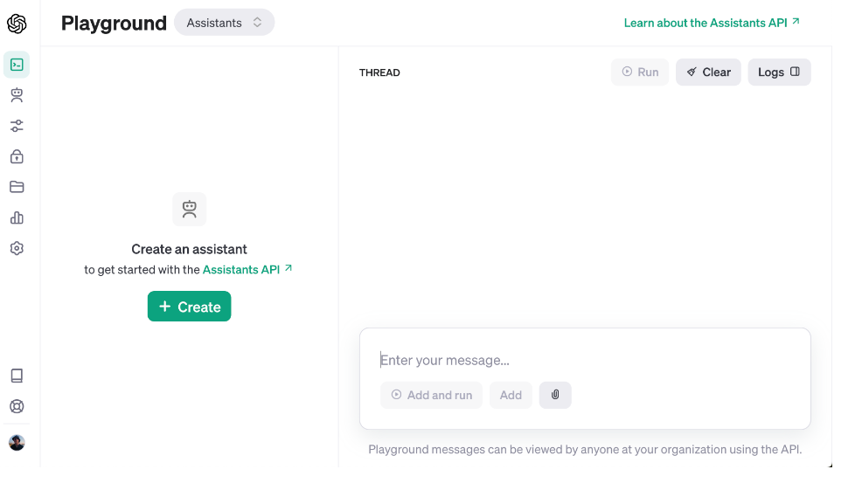Click the Add and run button

[x=431, y=395]
